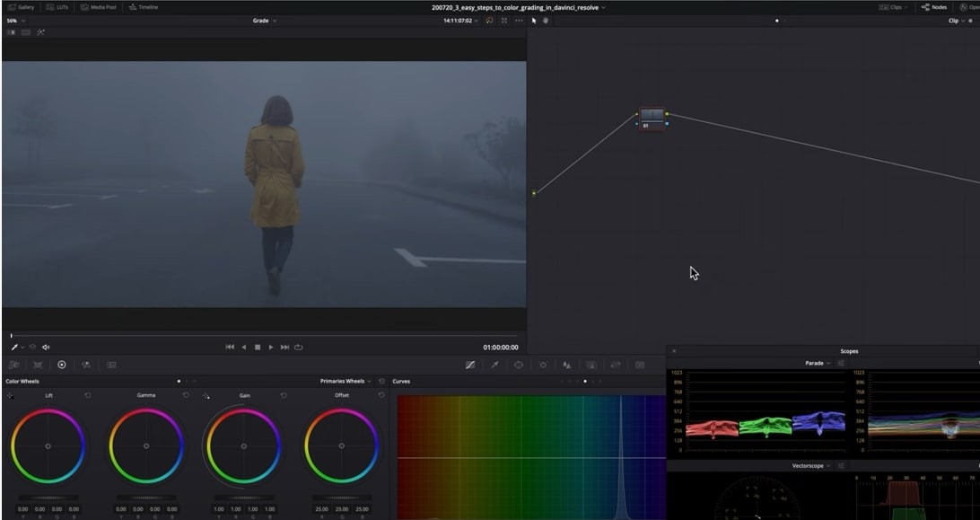Open the Blur palette icon

(566, 365)
